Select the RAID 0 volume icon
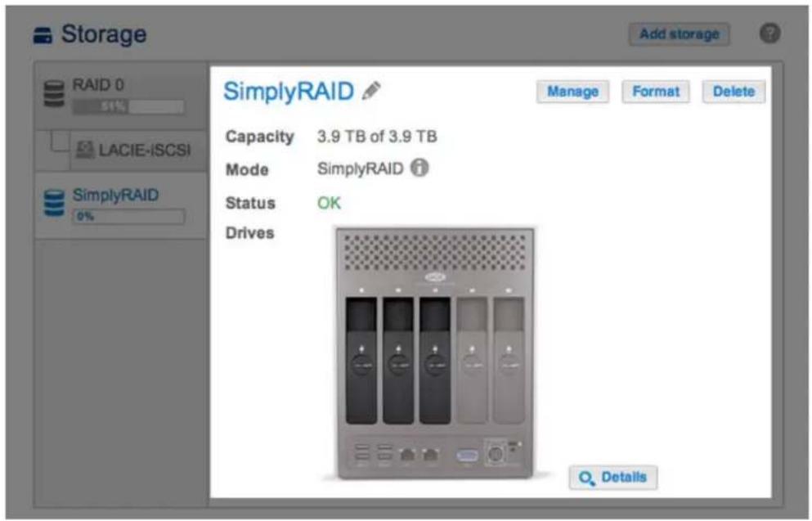The height and width of the screenshot is (521, 812). tap(54, 94)
